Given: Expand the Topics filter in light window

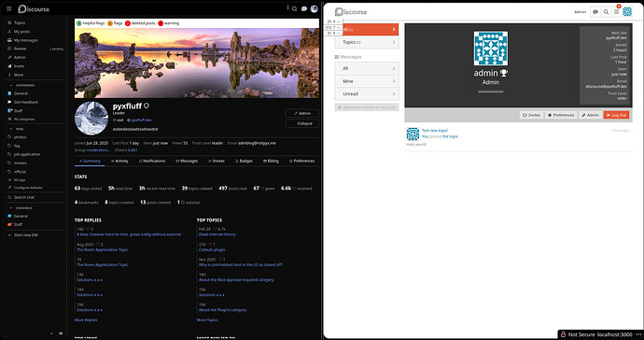Looking at the screenshot, I should click(367, 42).
